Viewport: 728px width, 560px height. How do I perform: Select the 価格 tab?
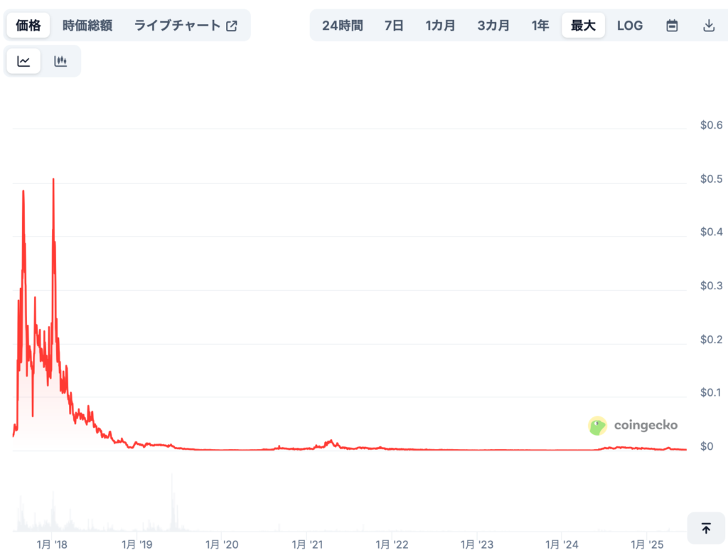28,26
